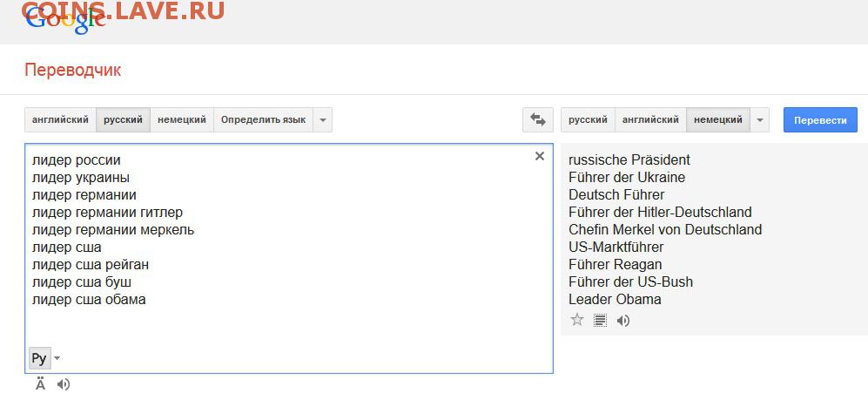
Task: Open the Ру input method keyboard
Action: (39, 358)
